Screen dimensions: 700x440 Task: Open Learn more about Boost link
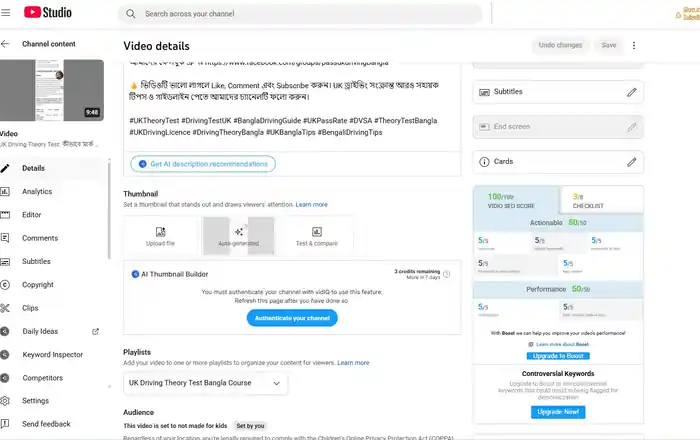tap(562, 345)
